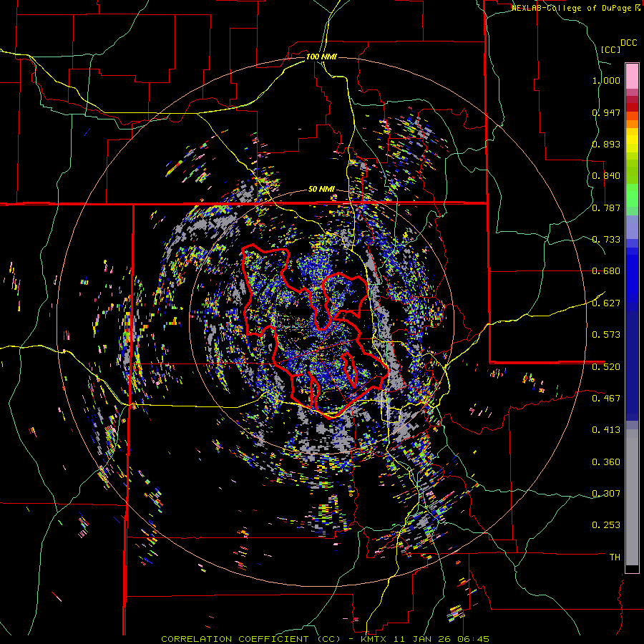Select the 0.840 scale value
The height and width of the screenshot is (644, 644).
point(606,176)
